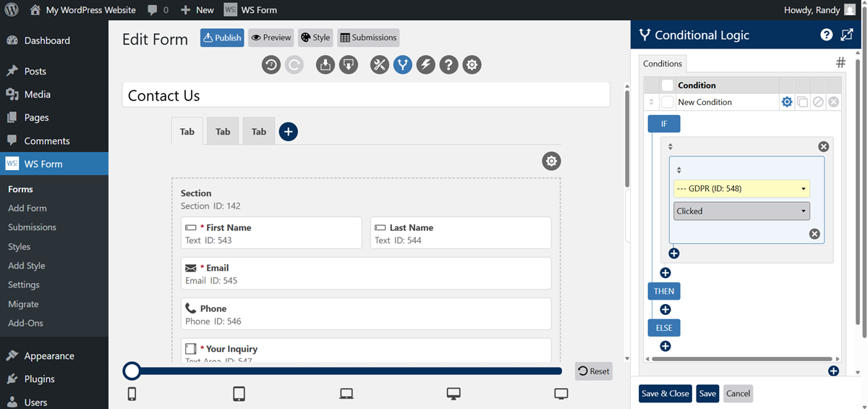The image size is (868, 409).
Task: Edit New Condition via blue gear icon
Action: (x=787, y=102)
